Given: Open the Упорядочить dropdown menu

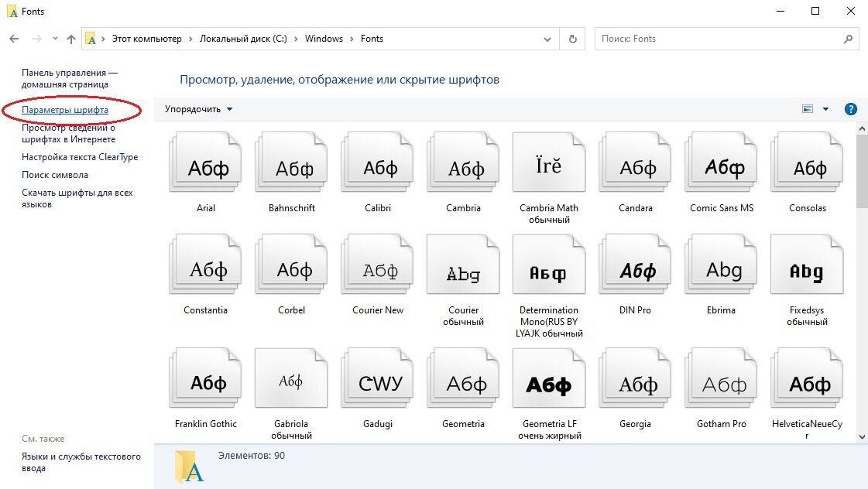Looking at the screenshot, I should click(198, 109).
